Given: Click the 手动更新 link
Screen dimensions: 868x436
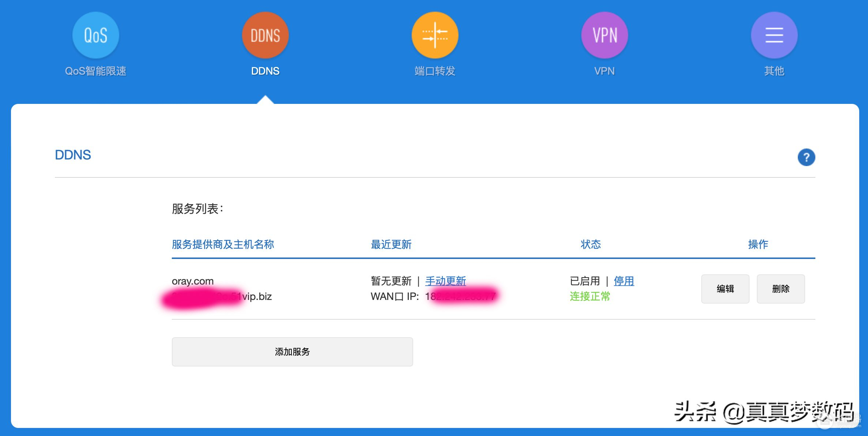Looking at the screenshot, I should pyautogui.click(x=445, y=281).
